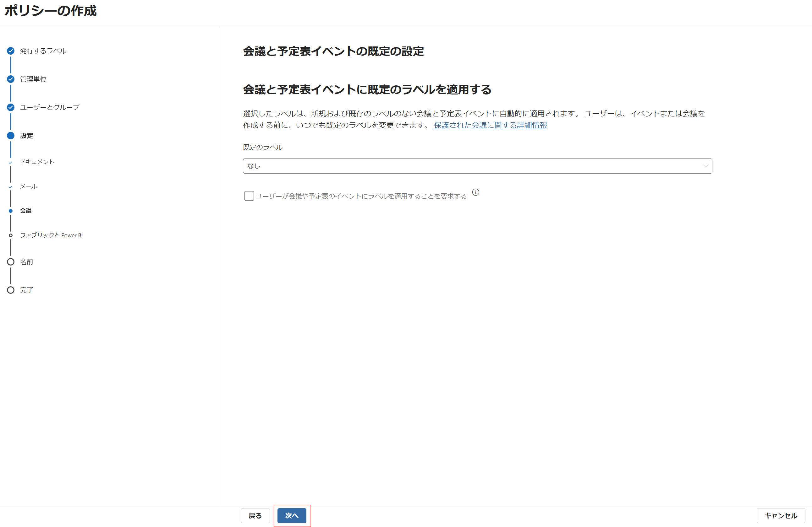Screen dimensions: 812x527
Task: Click the 完了 step empty circle icon
Action: click(x=11, y=290)
